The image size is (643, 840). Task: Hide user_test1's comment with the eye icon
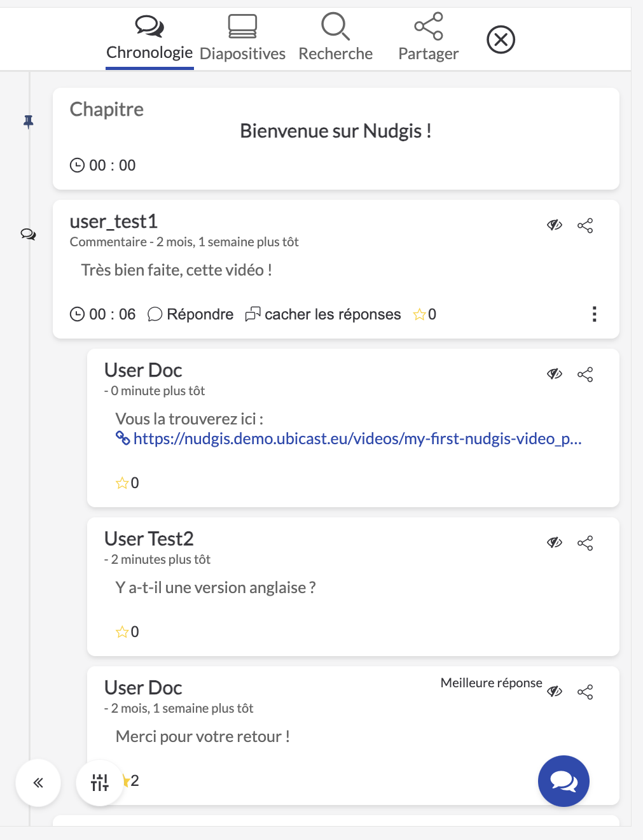point(555,225)
